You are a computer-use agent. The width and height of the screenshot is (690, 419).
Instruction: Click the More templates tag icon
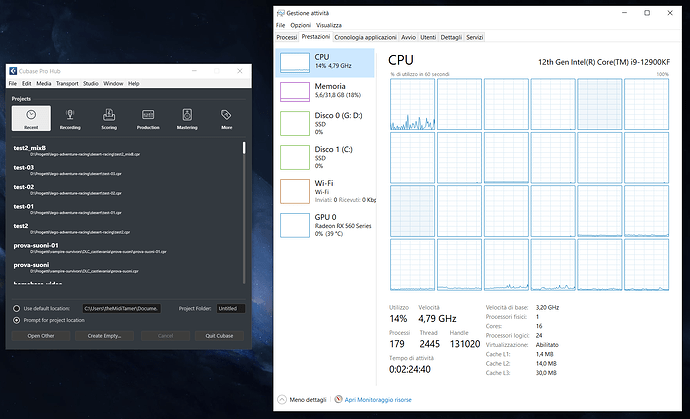pos(226,118)
